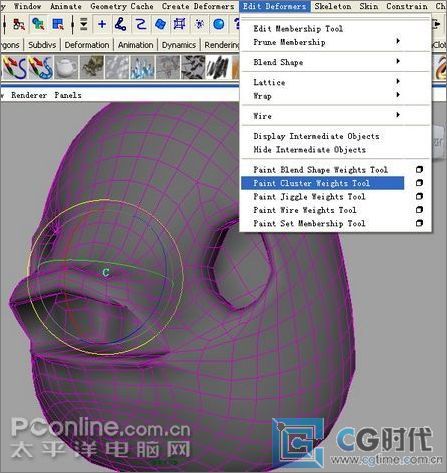This screenshot has width=447, height=473.
Task: Click the second pencils shelf icon with chain curve
Action: tap(40, 67)
